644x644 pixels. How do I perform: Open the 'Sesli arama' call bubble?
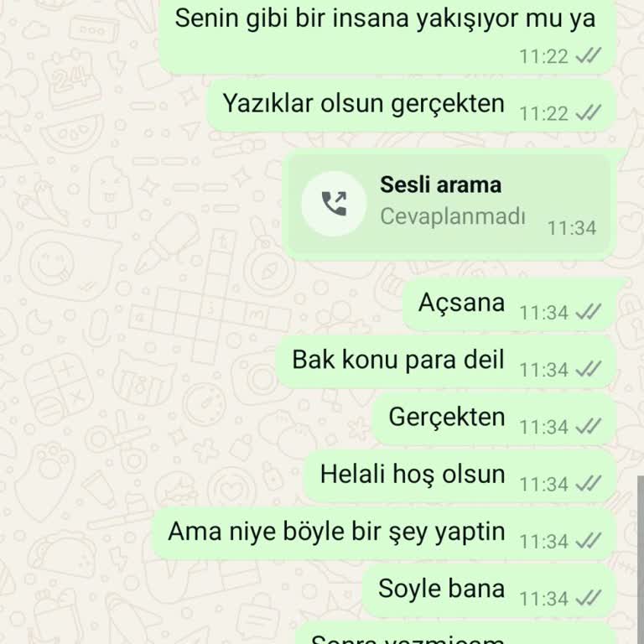pos(449,205)
